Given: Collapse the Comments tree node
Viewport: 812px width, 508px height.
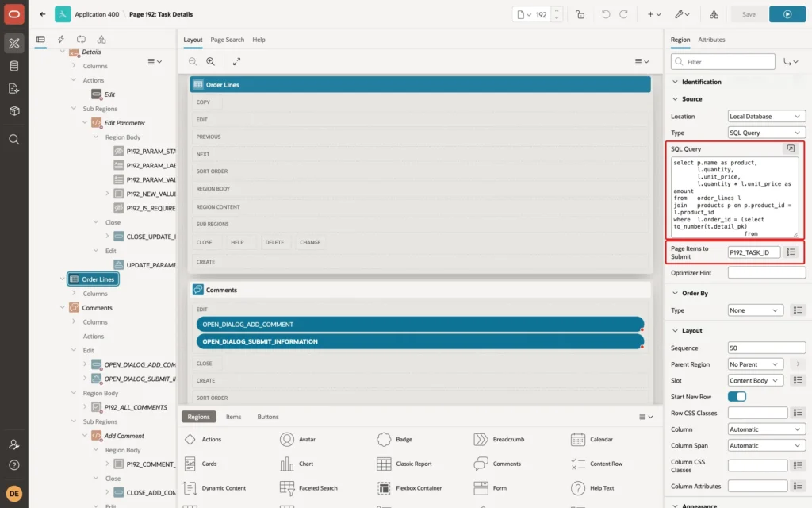Looking at the screenshot, I should coord(62,307).
